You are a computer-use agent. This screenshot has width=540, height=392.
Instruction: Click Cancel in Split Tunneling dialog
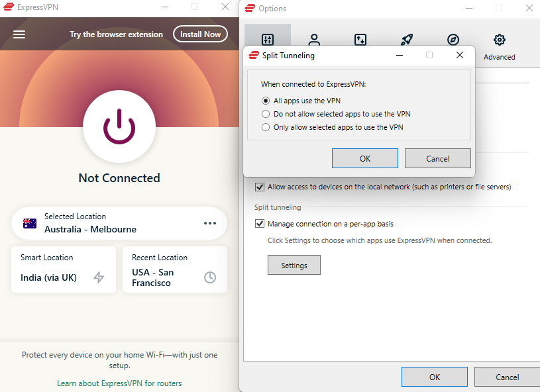click(438, 158)
